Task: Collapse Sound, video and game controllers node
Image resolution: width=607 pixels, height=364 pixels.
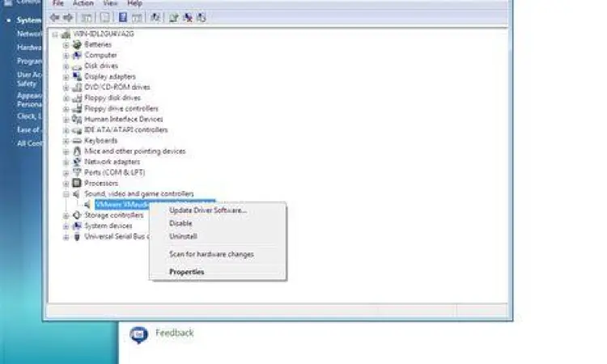Action: pyautogui.click(x=66, y=194)
